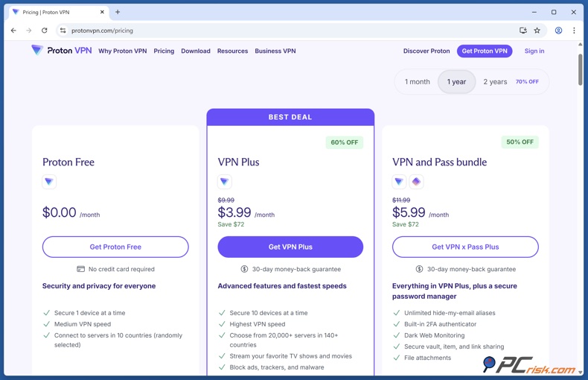
Task: Click checkmark beside Dark Web Monitoring
Action: 397,335
